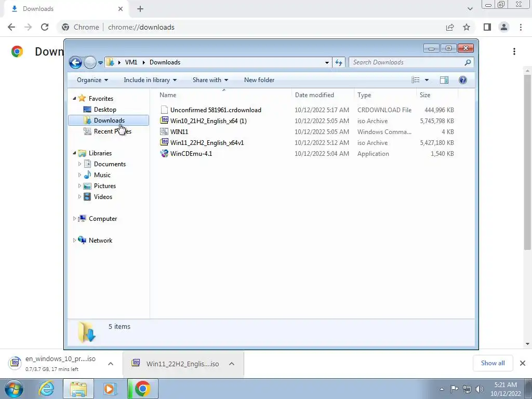The width and height of the screenshot is (532, 399).
Task: Collapse the Favorites tree group
Action: [x=74, y=98]
